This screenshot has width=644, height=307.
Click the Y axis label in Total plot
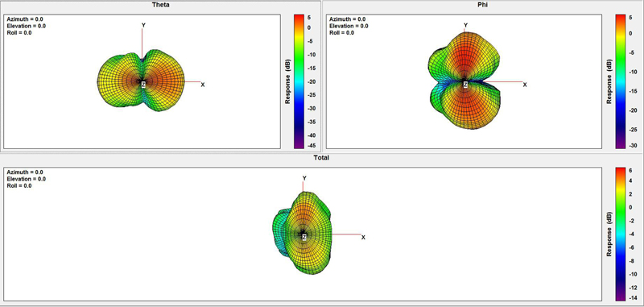tap(304, 178)
